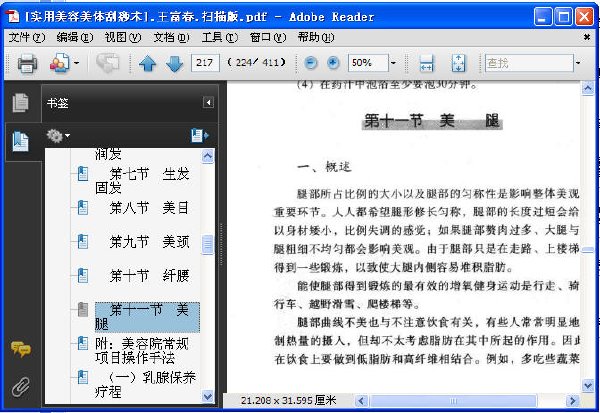Click the gray bookmark icon beside 第十一节
Screen dimensions: 600x413
pos(83,309)
